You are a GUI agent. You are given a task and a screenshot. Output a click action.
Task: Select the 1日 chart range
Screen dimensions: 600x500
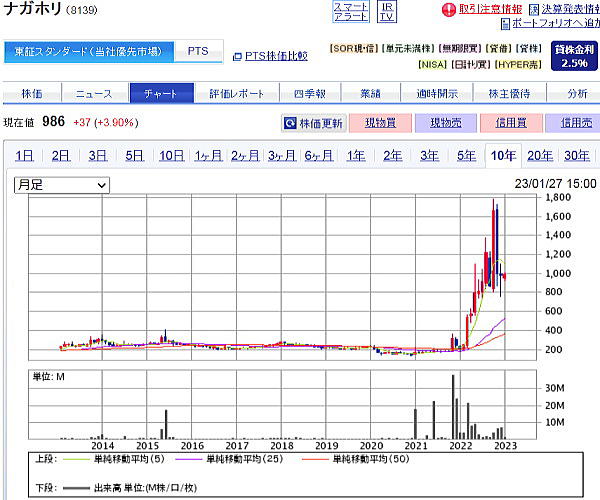point(24,155)
